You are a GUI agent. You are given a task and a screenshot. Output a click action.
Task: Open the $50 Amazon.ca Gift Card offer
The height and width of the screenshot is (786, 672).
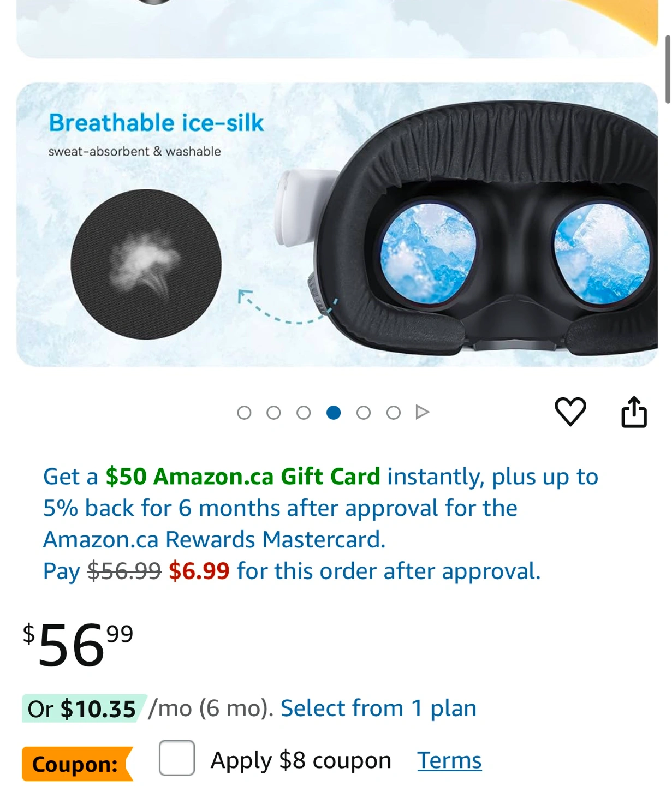coord(242,477)
